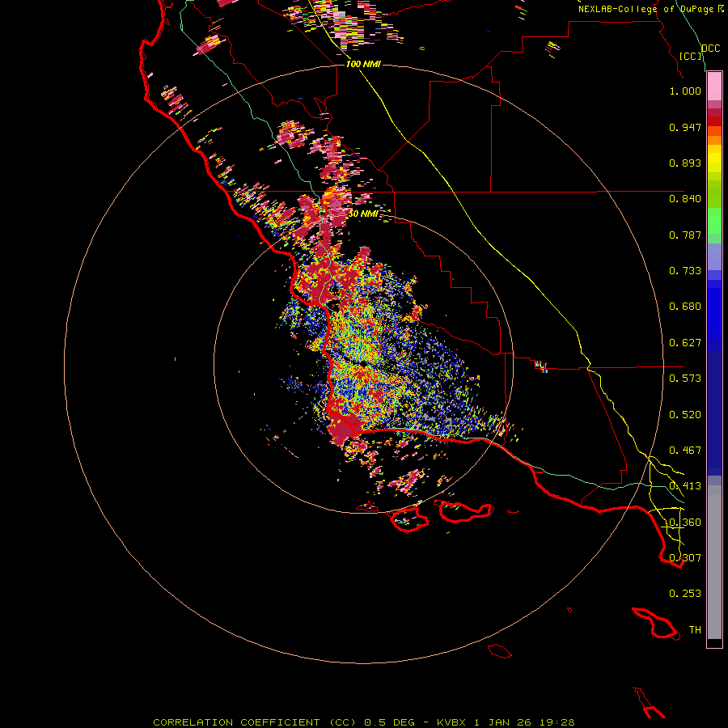This screenshot has width=728, height=728.
Task: Click the KVBX station identifier in caption
Action: pyautogui.click(x=451, y=722)
